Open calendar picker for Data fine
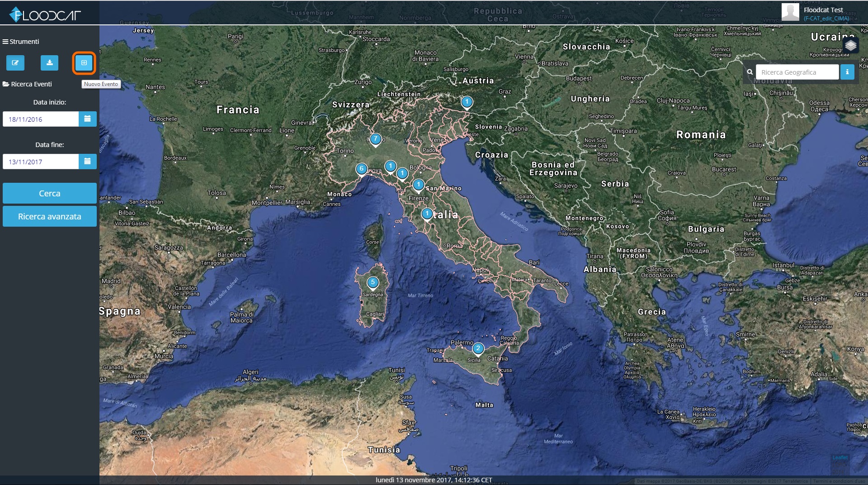Viewport: 868px width, 485px height. click(x=88, y=162)
